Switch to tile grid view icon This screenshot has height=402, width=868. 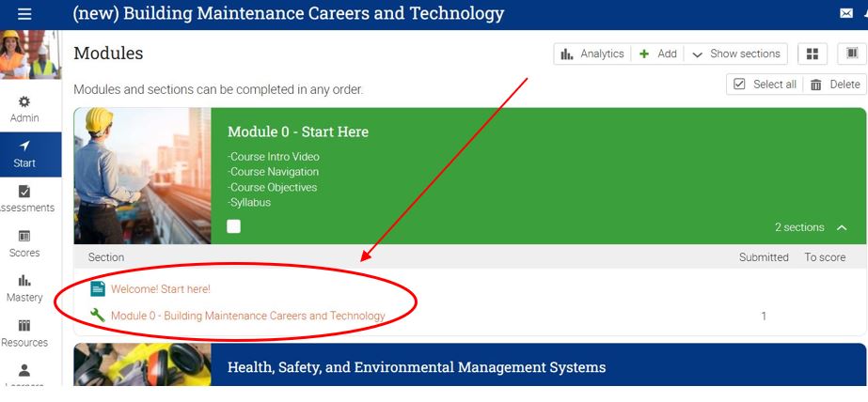[x=813, y=54]
